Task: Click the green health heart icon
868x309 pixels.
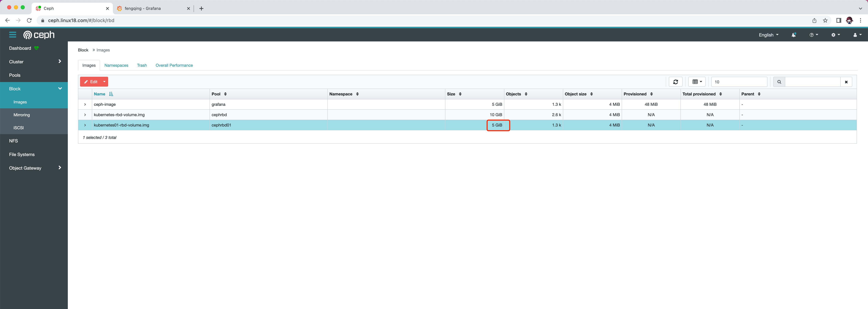Action: tap(36, 48)
